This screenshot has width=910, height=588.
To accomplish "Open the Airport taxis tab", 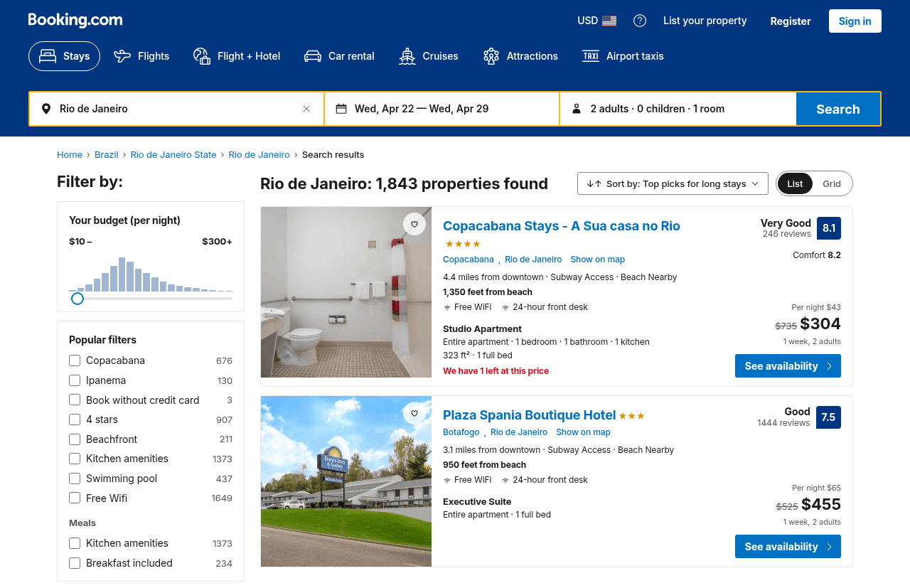I will [623, 56].
